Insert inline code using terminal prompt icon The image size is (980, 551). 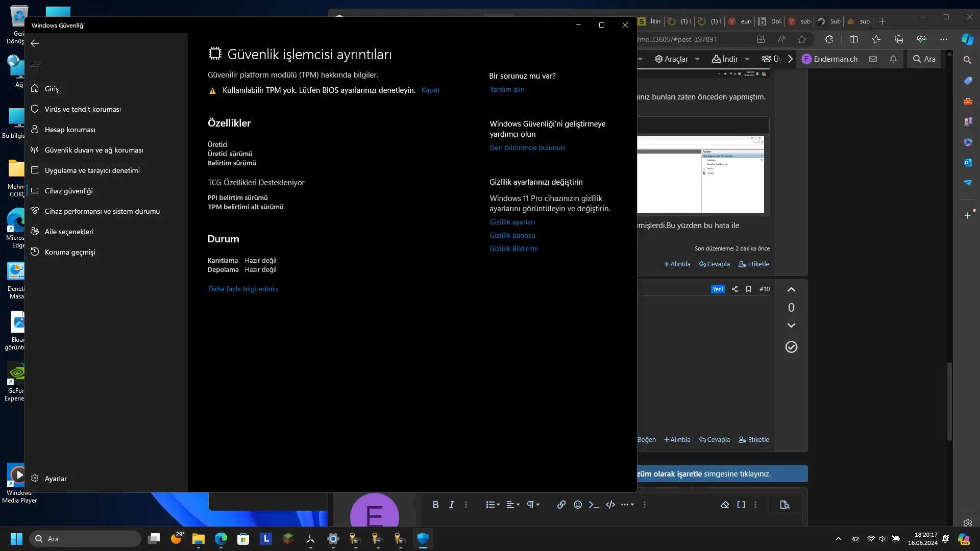tap(594, 505)
